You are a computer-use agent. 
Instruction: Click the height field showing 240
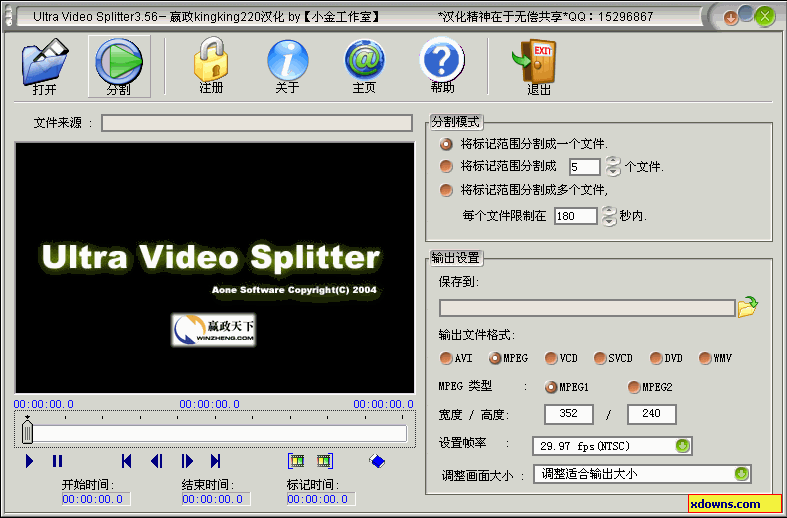tap(651, 414)
